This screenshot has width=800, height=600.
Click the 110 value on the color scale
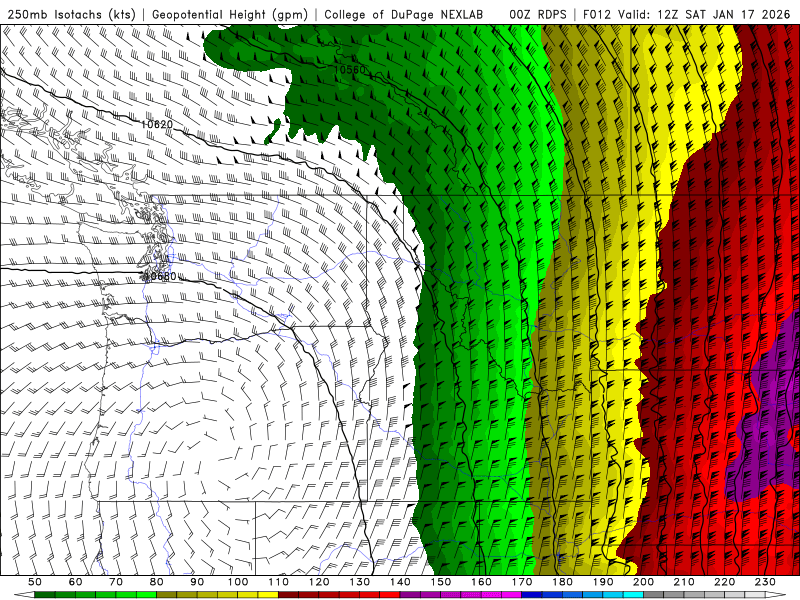tap(279, 582)
